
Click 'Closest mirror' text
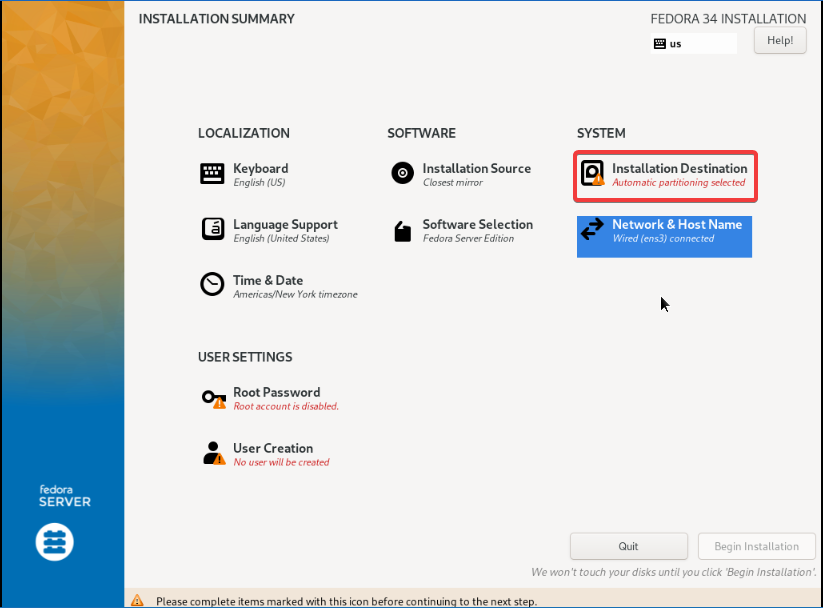452,183
